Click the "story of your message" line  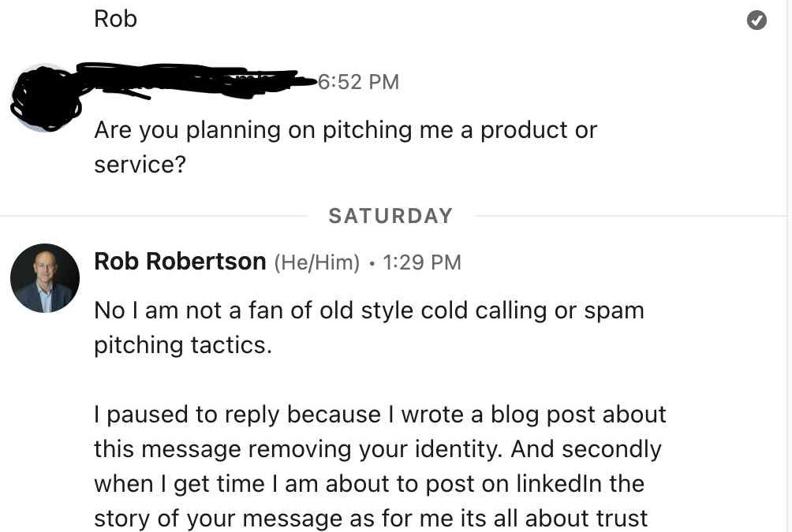371,519
